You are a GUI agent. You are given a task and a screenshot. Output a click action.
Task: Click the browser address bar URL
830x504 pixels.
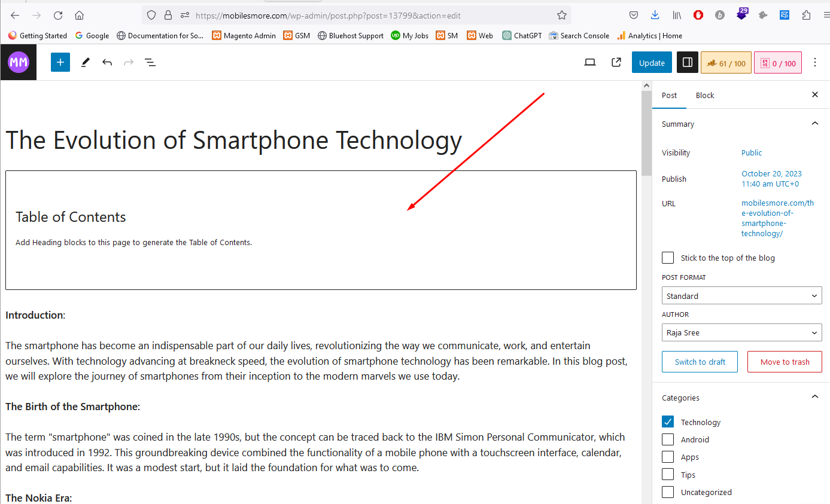click(x=328, y=16)
